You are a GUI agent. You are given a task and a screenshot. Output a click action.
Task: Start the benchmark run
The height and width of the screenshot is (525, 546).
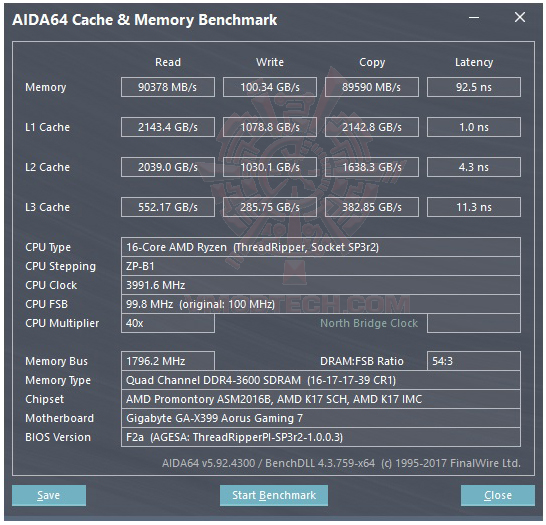[274, 495]
